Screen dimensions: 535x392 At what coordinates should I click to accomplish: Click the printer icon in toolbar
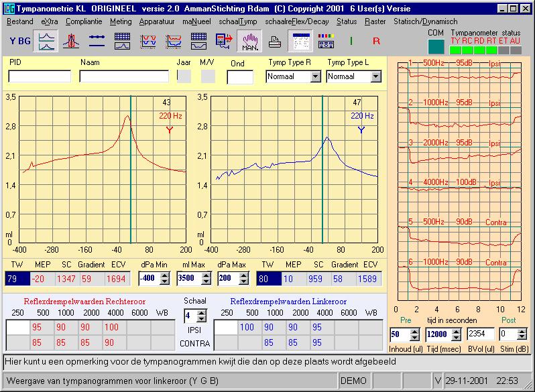tap(274, 42)
